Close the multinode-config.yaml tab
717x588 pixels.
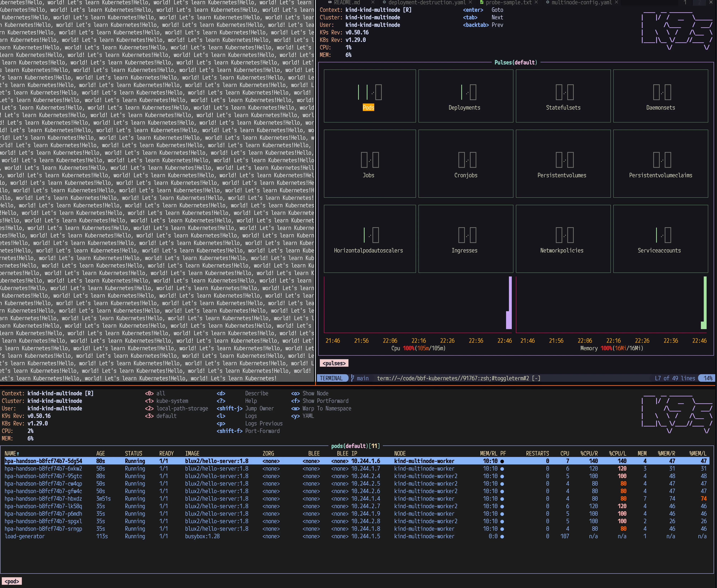[616, 2]
